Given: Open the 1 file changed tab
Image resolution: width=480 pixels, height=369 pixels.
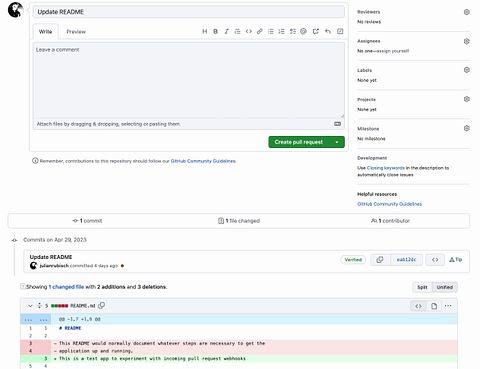Looking at the screenshot, I should coord(239,221).
